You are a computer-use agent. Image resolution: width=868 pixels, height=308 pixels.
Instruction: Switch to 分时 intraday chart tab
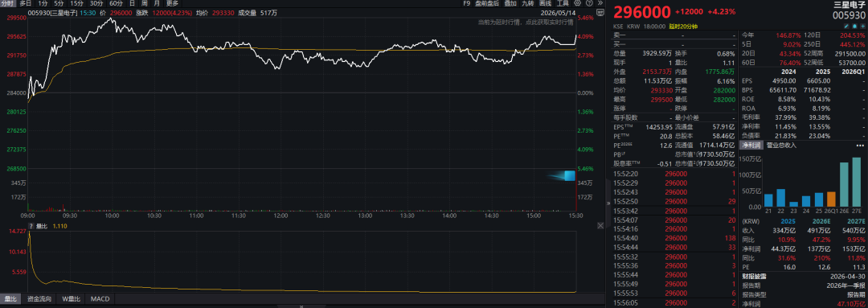tap(7, 2)
